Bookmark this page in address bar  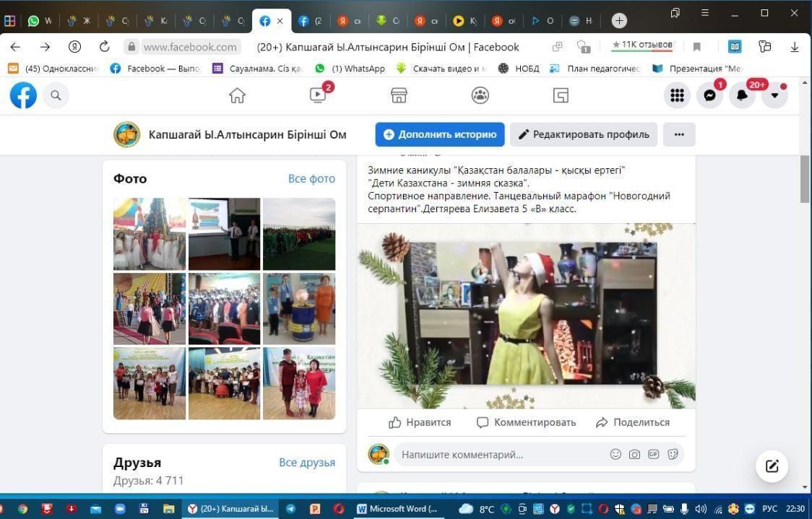click(x=697, y=47)
